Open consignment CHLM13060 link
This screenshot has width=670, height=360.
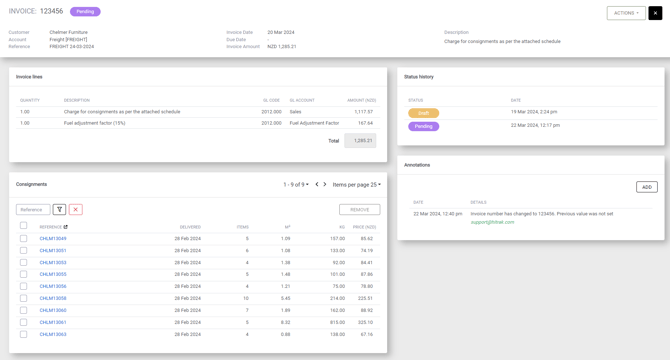(53, 310)
